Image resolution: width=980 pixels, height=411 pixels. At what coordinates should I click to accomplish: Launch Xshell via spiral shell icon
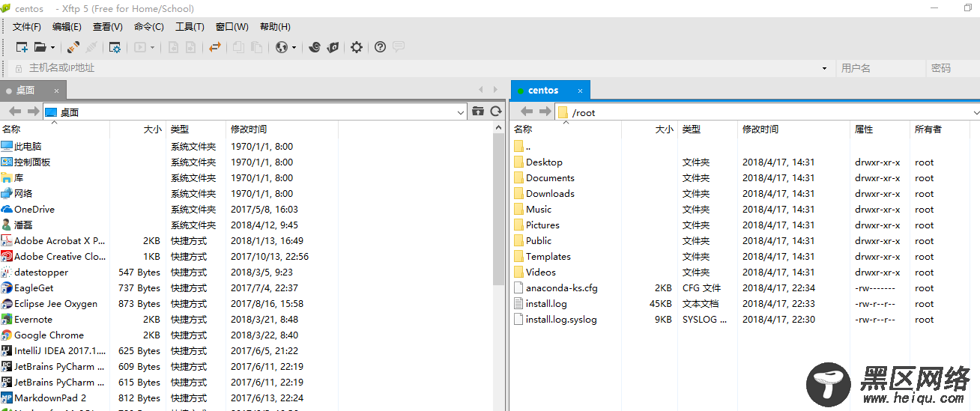pos(315,47)
